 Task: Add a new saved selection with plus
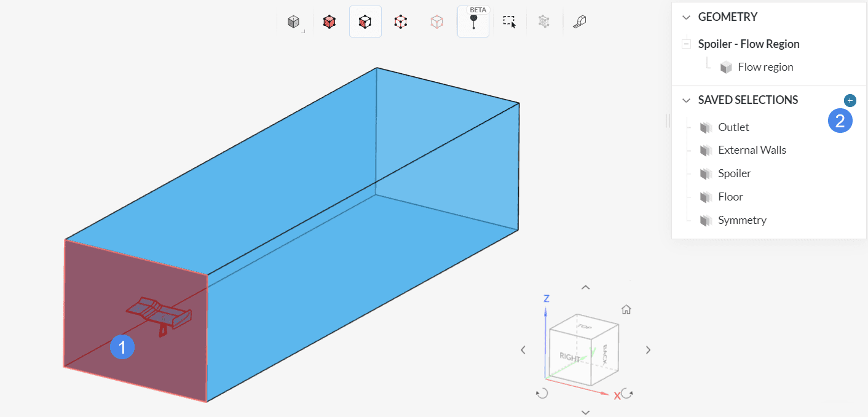(850, 100)
